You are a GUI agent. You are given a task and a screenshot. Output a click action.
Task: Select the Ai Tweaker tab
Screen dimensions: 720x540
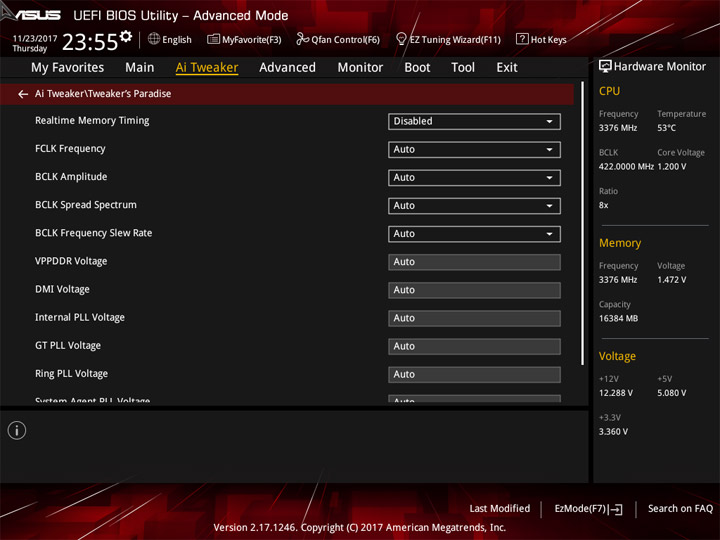(207, 68)
